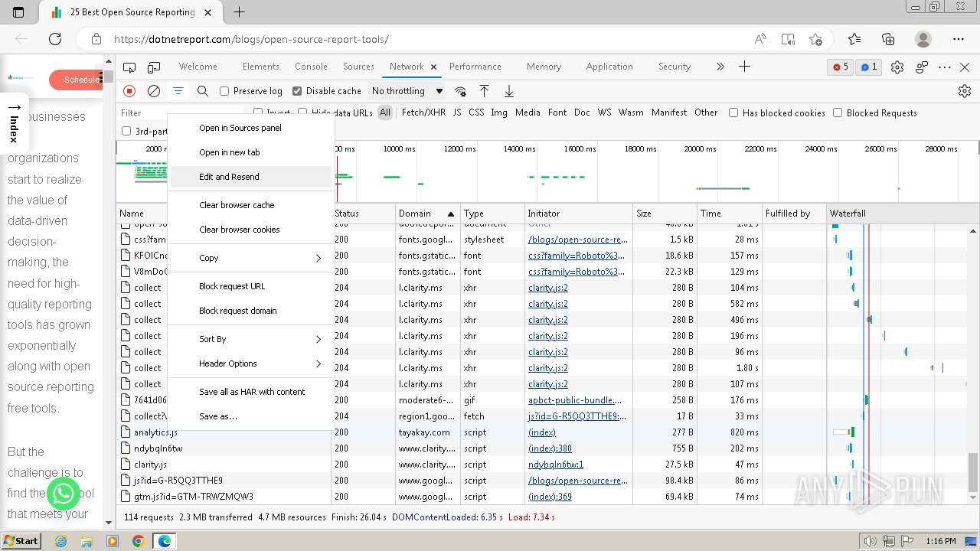Click the Inspect element picker icon
The height and width of the screenshot is (551, 980).
click(129, 67)
